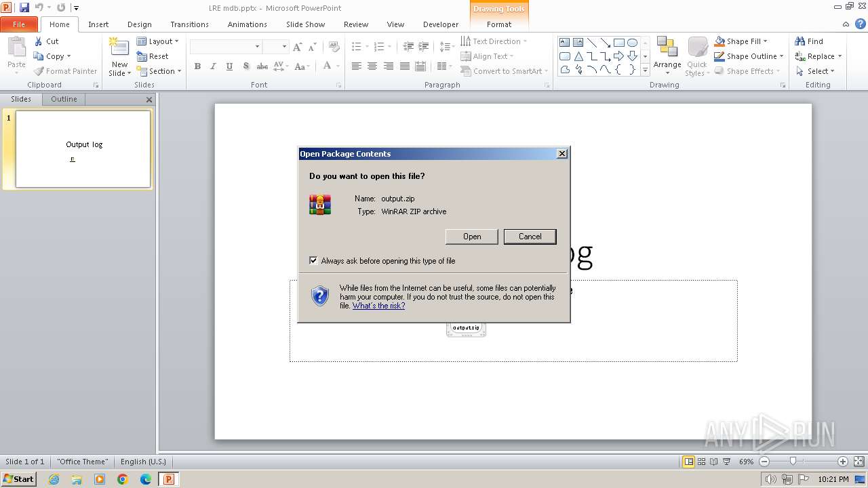Click the Cut scissors icon
The width and height of the screenshot is (868, 488).
[39, 41]
